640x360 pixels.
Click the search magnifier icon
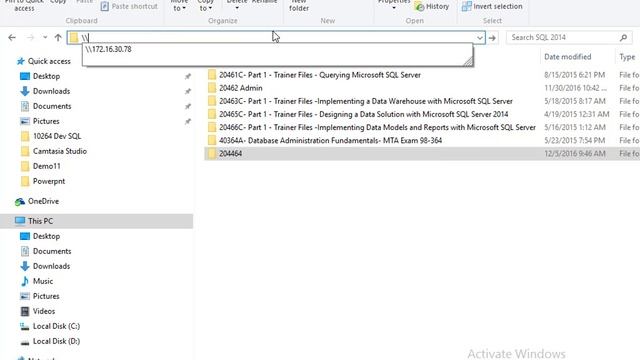pos(623,38)
